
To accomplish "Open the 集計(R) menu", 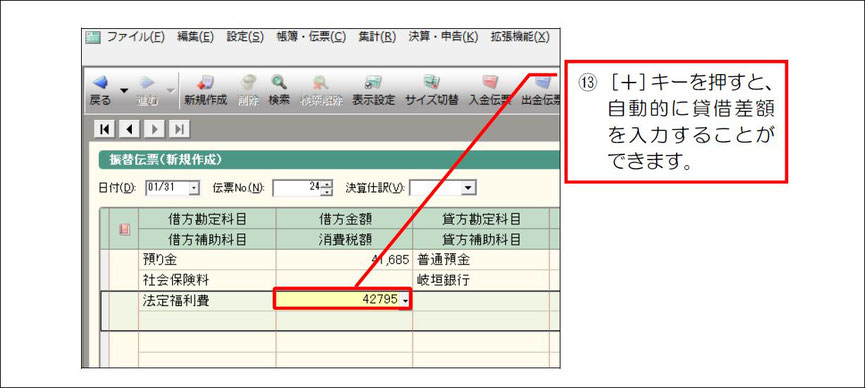I will pos(377,37).
